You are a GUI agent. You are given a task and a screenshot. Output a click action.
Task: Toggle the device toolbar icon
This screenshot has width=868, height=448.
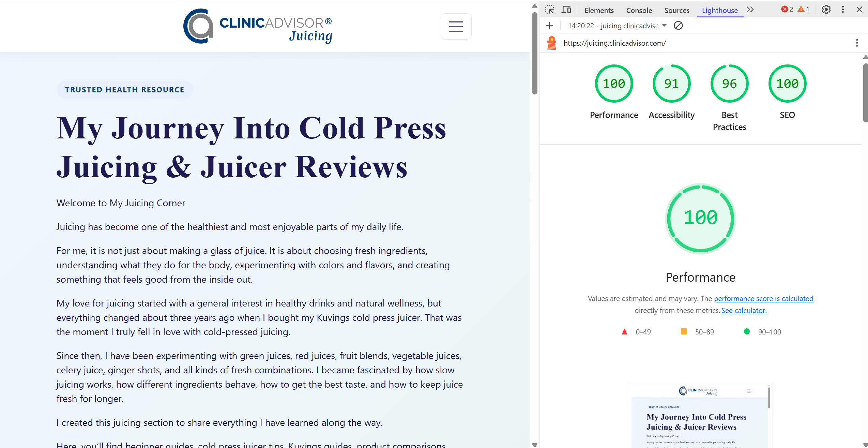(566, 10)
